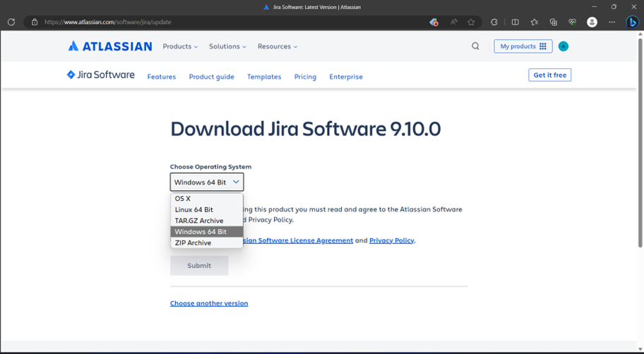Restore down the browser window

614,6
